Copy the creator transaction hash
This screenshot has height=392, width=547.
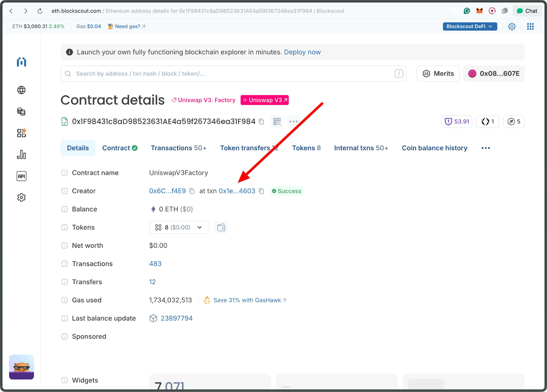[261, 191]
